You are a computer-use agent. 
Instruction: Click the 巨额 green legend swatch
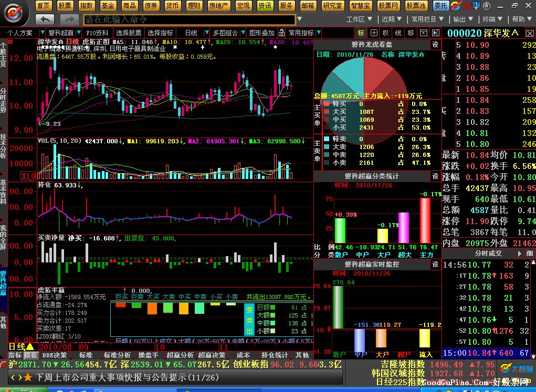click(x=273, y=307)
